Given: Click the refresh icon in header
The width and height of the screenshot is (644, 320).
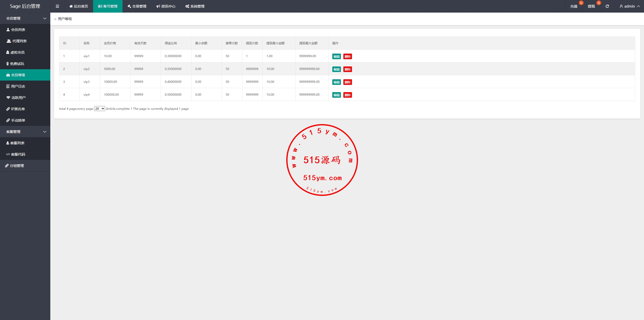Looking at the screenshot, I should point(607,6).
